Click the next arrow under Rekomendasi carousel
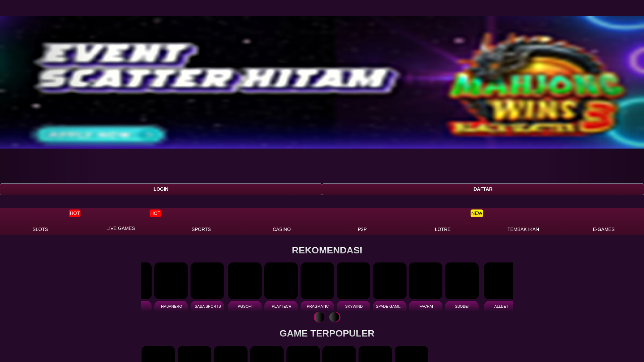 pyautogui.click(x=335, y=317)
